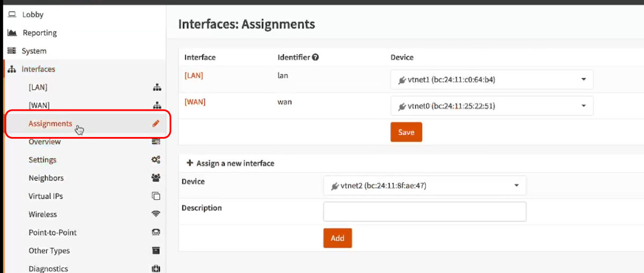Collapse the Interfaces menu section
This screenshot has width=644, height=273.
tap(38, 69)
